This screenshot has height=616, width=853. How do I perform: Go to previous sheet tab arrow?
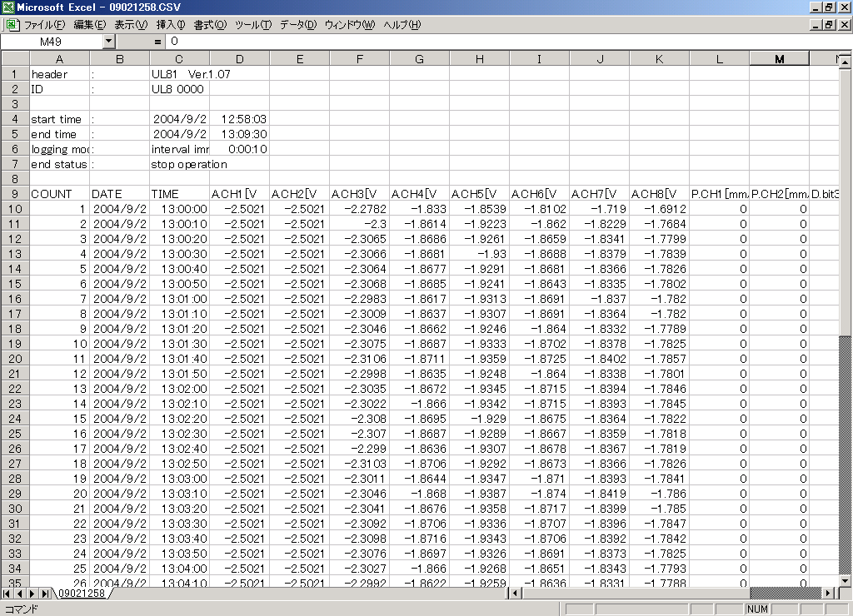[19, 594]
